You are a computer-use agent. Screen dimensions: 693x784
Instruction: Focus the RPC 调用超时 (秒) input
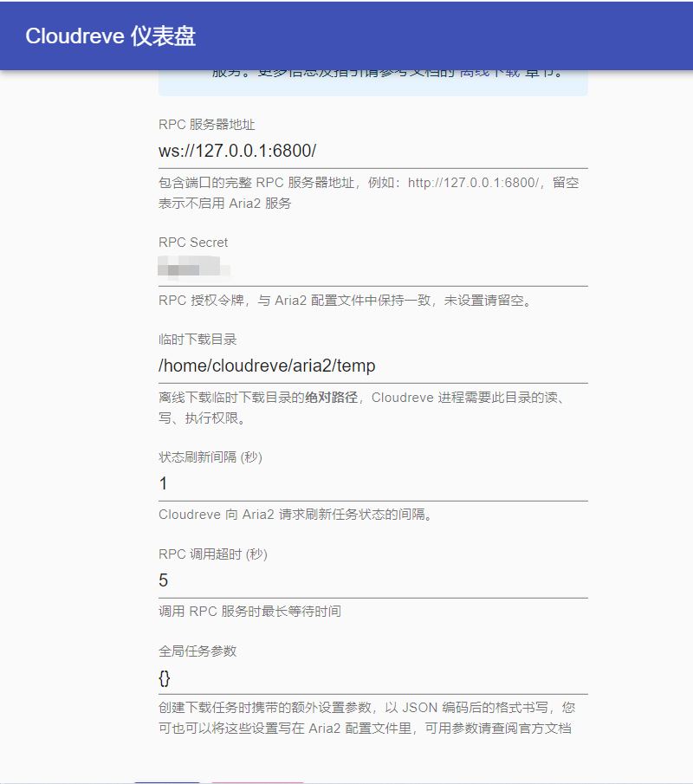click(373, 580)
